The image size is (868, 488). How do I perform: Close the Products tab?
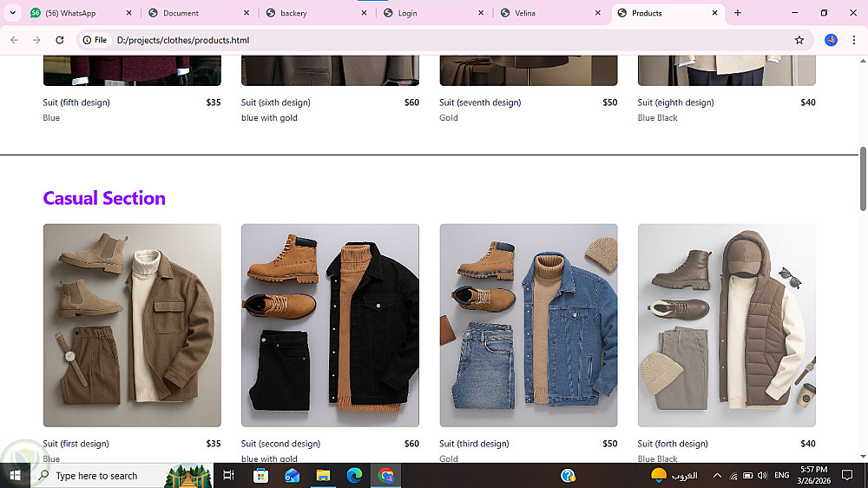714,13
